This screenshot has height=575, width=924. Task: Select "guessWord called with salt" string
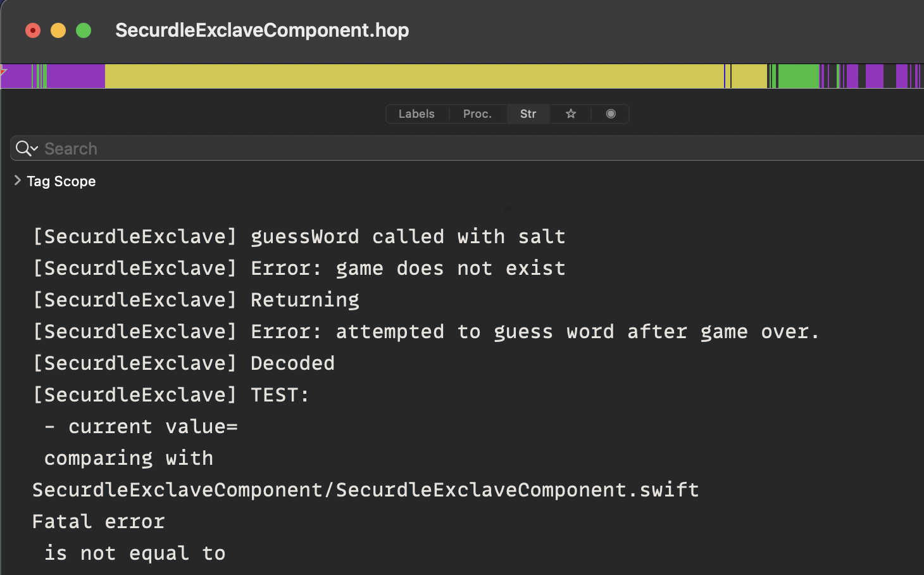[299, 237]
